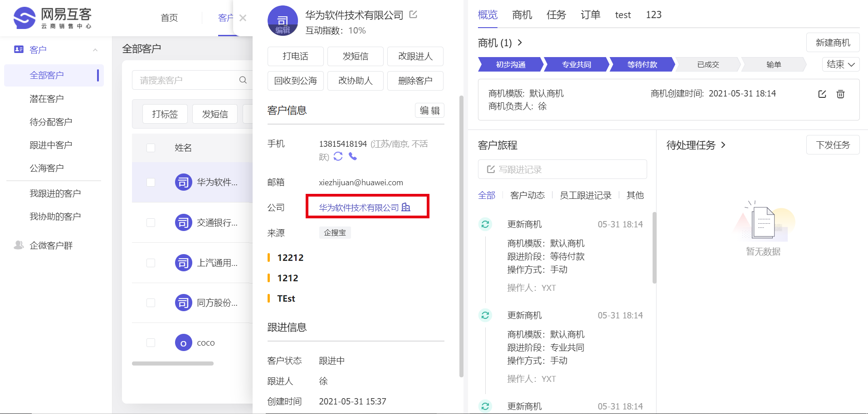Filter journey by 其他
The width and height of the screenshot is (868, 414).
635,195
